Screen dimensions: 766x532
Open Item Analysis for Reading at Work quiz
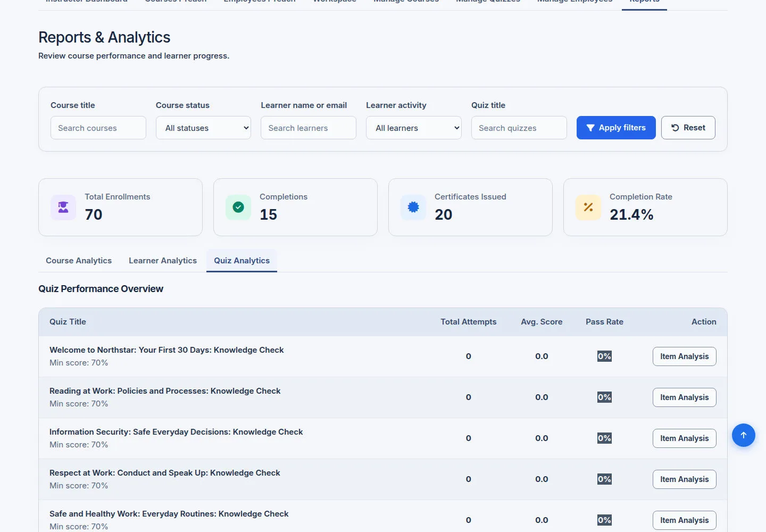pos(685,397)
